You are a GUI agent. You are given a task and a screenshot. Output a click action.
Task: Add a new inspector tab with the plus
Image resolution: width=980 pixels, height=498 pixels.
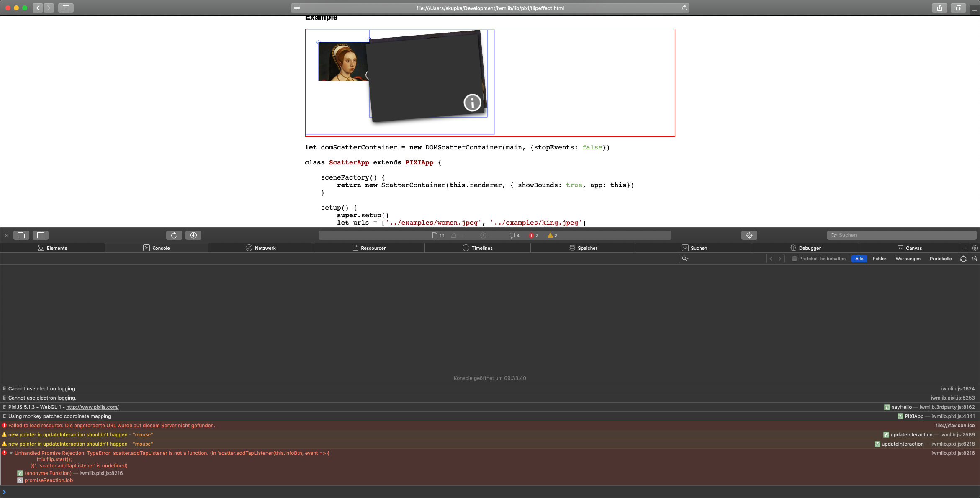click(x=965, y=248)
